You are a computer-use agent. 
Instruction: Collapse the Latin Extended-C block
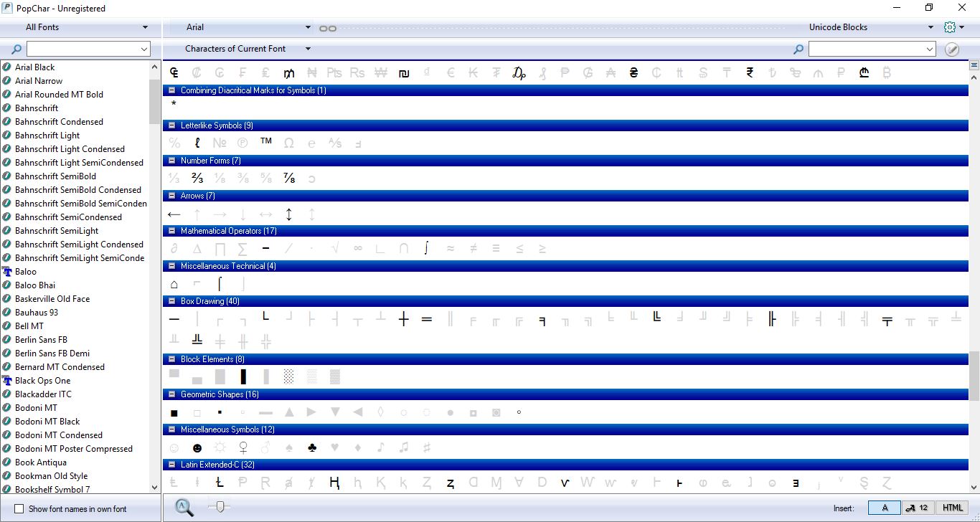[x=171, y=465]
